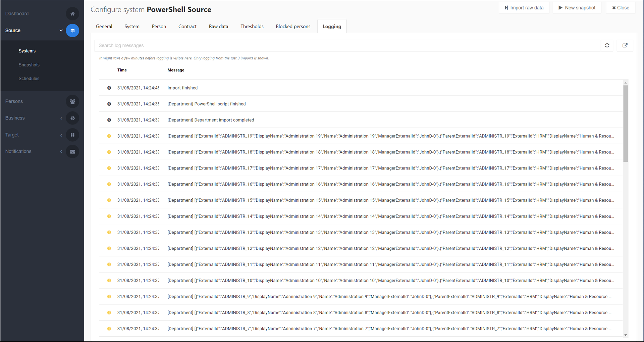
Task: Click yellow warning icon for ADMINISTR_11 row
Action: tap(109, 264)
